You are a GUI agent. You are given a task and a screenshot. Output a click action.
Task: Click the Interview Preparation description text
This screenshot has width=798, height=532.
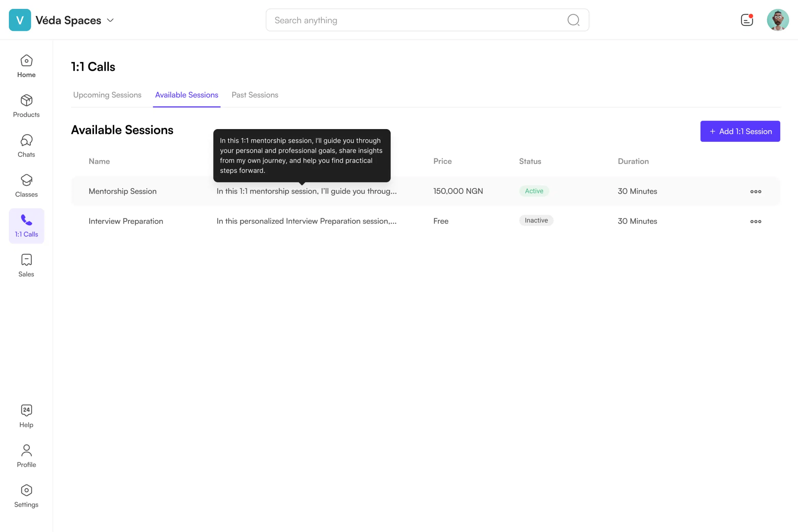point(306,221)
